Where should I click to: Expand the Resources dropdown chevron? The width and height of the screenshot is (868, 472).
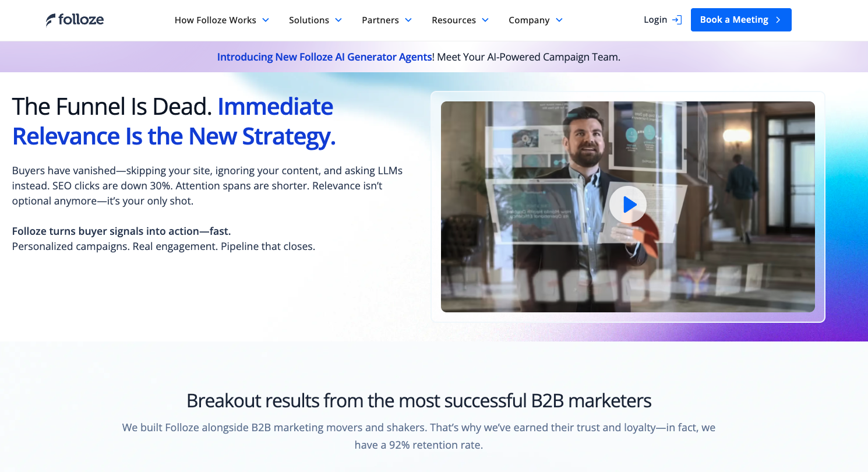485,20
